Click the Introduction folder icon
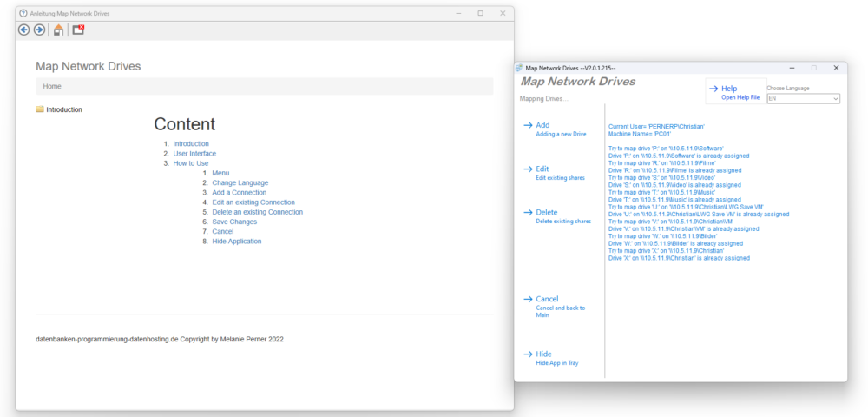The height and width of the screenshot is (417, 868). pos(40,109)
